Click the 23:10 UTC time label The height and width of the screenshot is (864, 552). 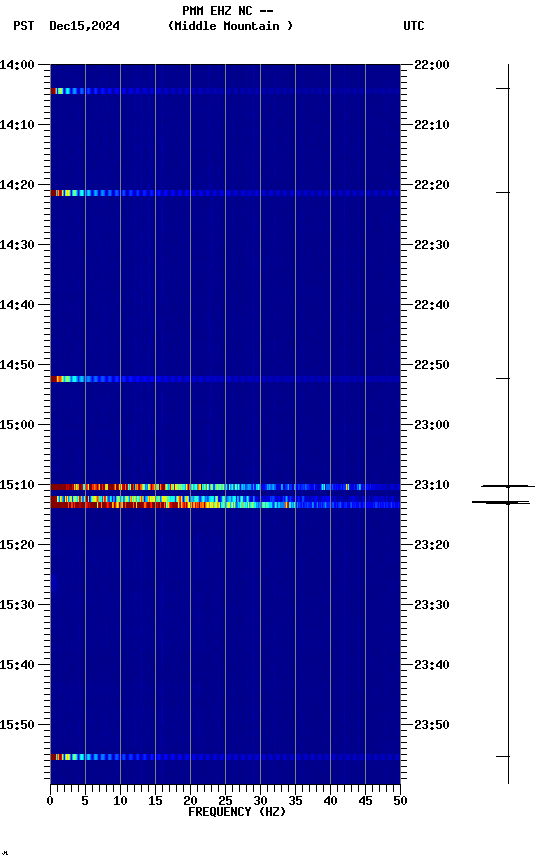[x=432, y=485]
